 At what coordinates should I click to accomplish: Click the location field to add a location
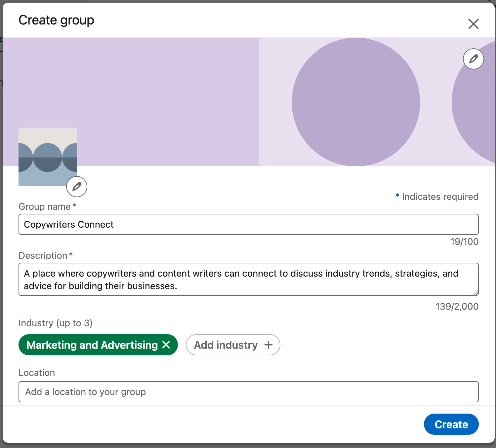[x=248, y=392]
